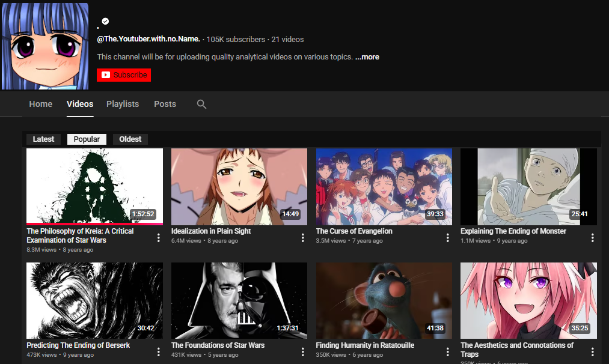Go to the Posts tab

point(165,104)
